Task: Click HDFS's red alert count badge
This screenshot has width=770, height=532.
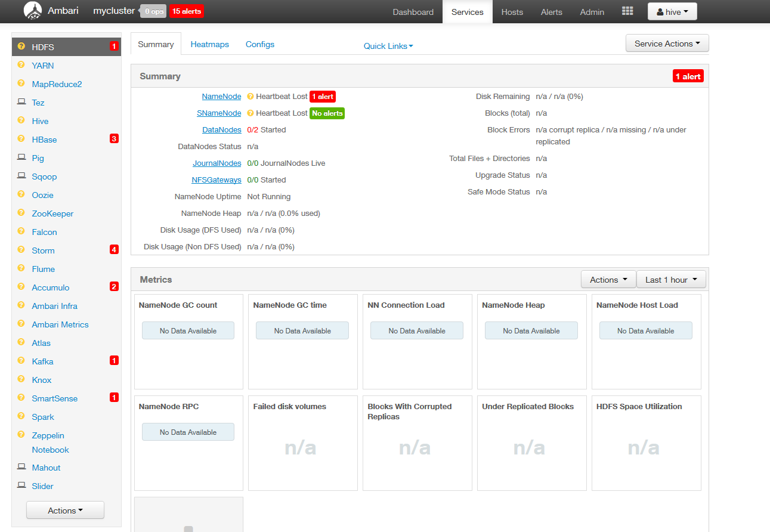Action: pos(113,46)
